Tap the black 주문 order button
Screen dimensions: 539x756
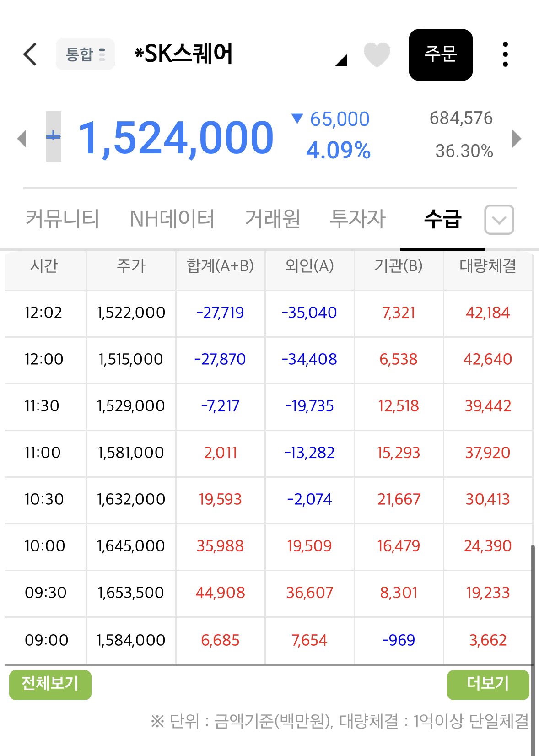click(x=441, y=55)
